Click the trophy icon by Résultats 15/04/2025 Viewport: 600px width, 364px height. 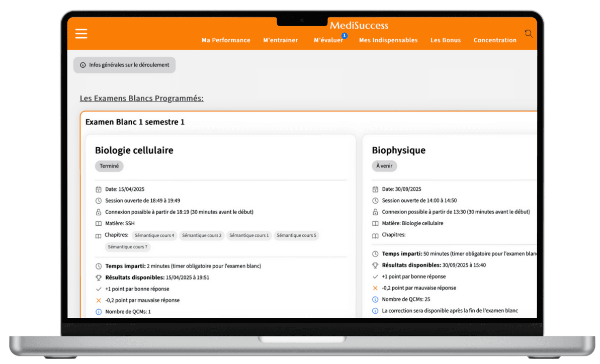click(x=99, y=278)
